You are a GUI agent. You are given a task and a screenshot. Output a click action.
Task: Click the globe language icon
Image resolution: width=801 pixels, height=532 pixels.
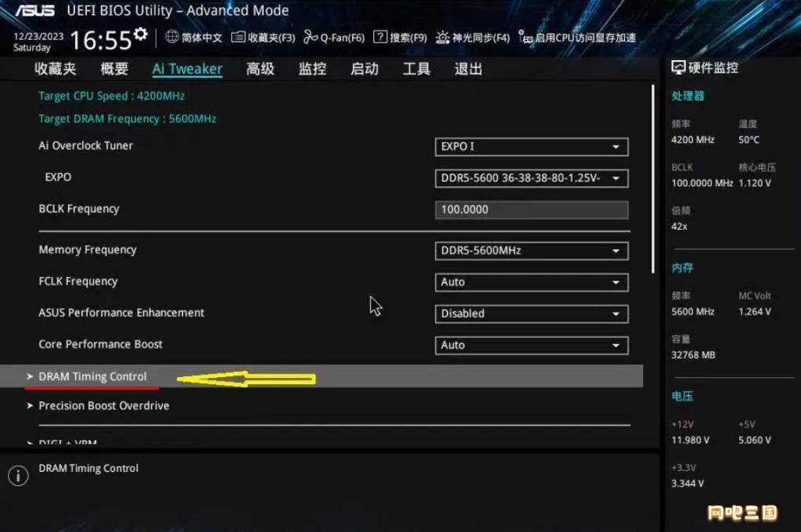(x=172, y=37)
